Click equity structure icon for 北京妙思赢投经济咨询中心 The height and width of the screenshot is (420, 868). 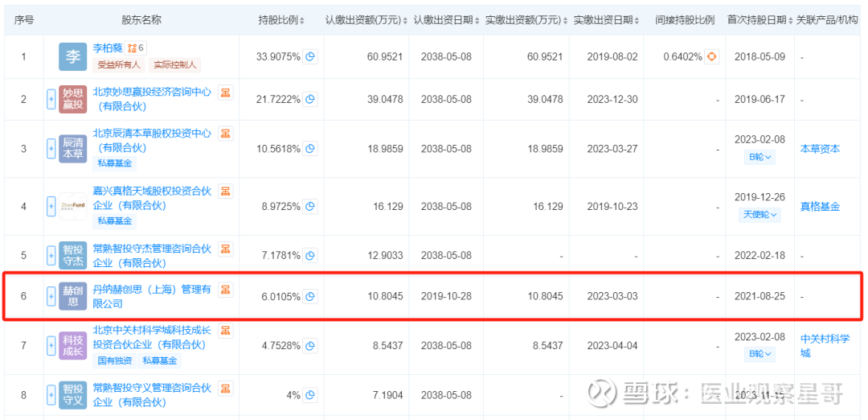225,93
